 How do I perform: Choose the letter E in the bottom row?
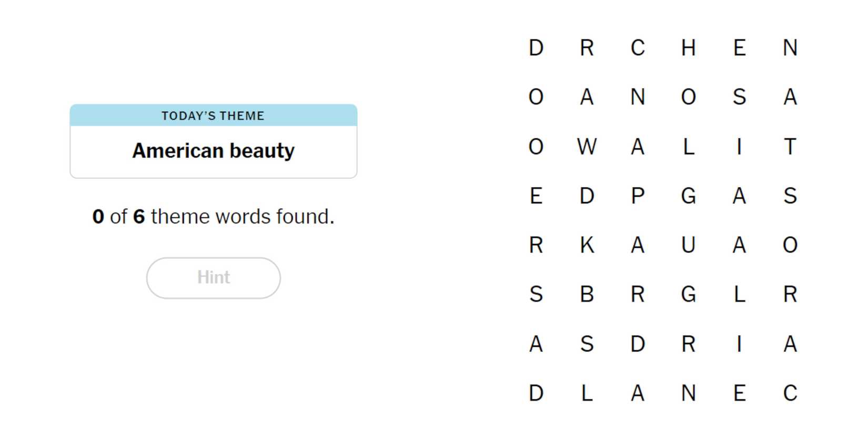point(739,393)
